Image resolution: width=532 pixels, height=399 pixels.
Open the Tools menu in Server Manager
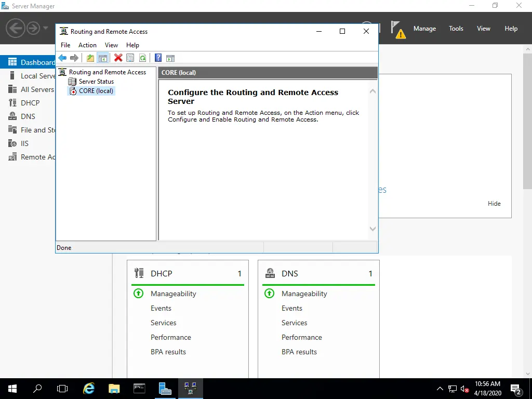coord(456,29)
